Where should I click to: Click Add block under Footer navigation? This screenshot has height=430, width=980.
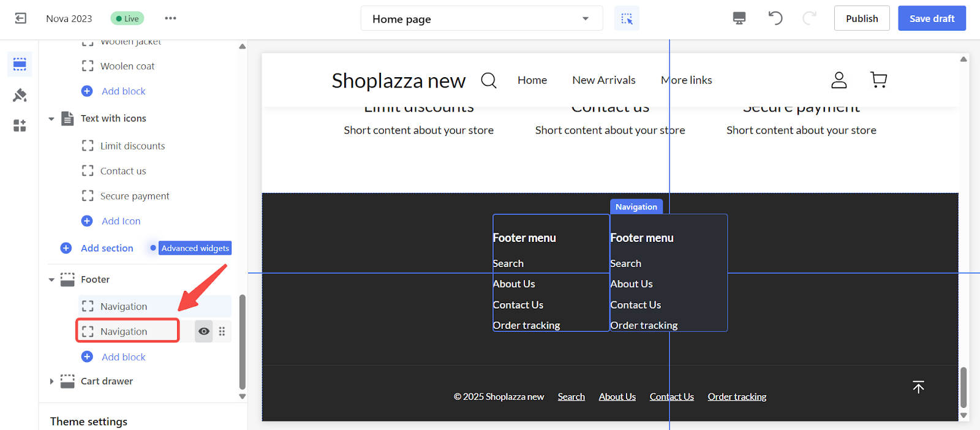[x=123, y=357]
